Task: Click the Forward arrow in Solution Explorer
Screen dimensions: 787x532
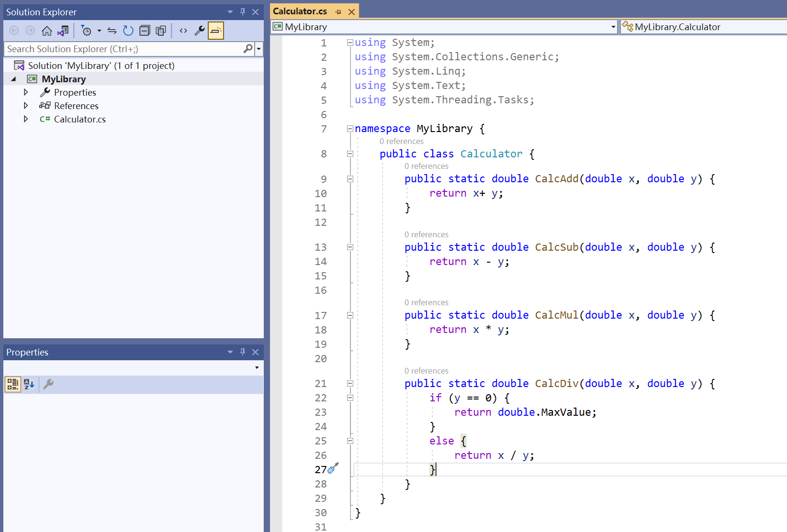Action: [x=30, y=31]
